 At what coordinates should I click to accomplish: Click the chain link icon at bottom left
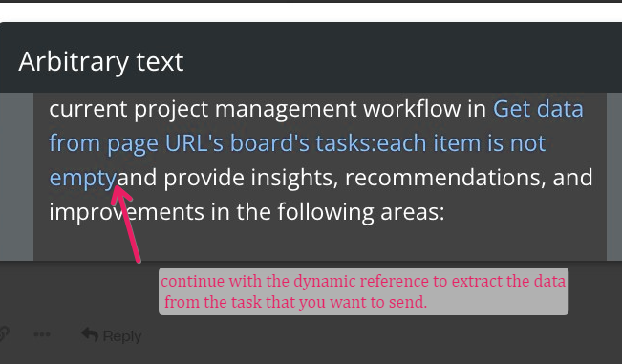tap(3, 333)
